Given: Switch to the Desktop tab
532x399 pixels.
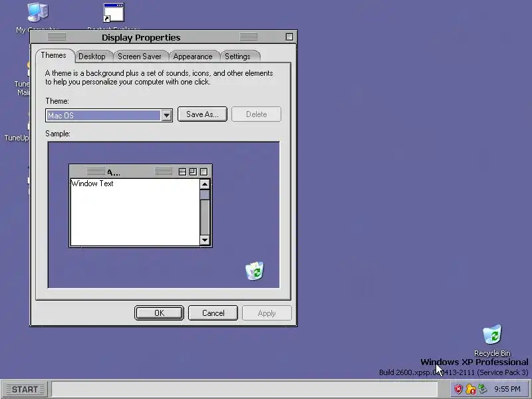Looking at the screenshot, I should pos(92,57).
